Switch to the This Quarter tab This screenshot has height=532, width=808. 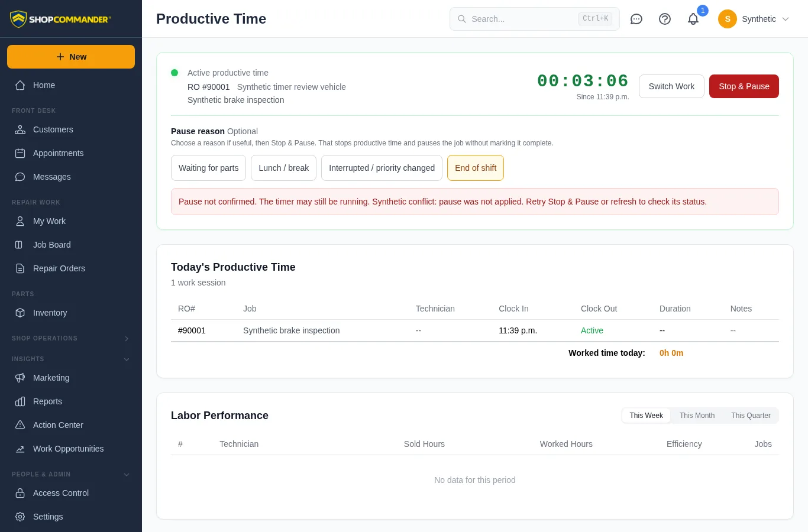point(751,416)
